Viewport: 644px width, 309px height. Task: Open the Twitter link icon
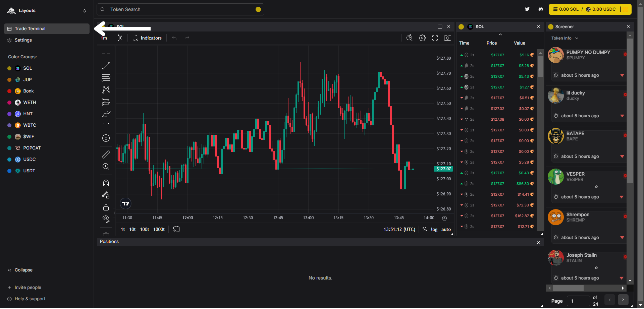[x=527, y=9]
